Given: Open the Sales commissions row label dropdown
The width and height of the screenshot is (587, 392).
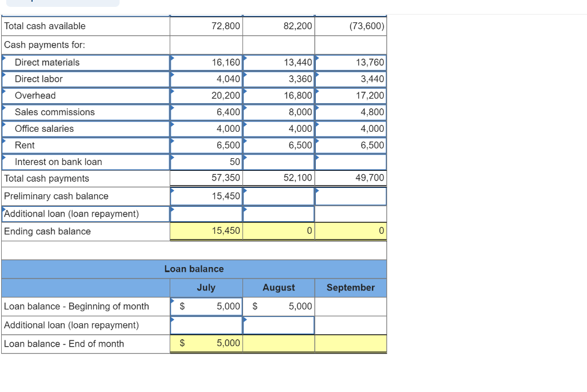Looking at the screenshot, I should pyautogui.click(x=86, y=112).
